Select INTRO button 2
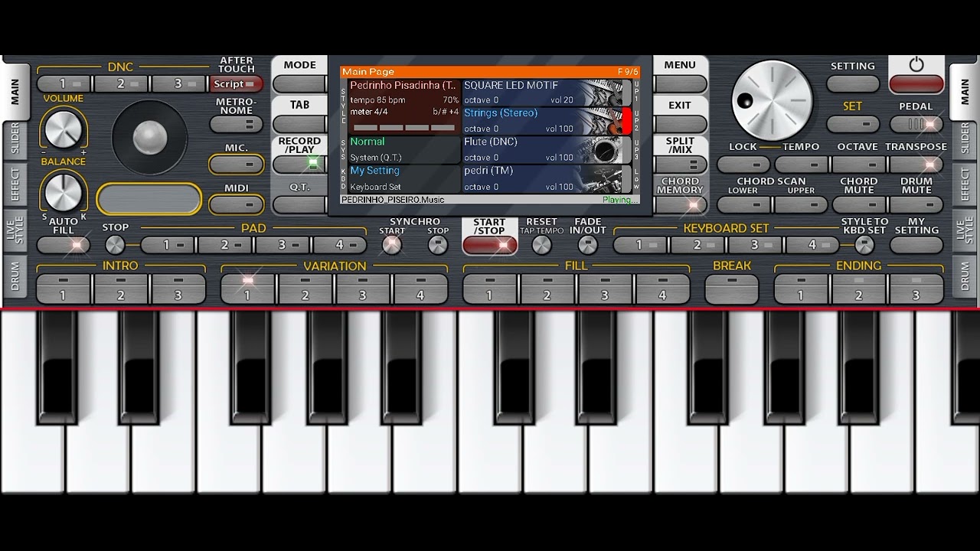 point(121,289)
